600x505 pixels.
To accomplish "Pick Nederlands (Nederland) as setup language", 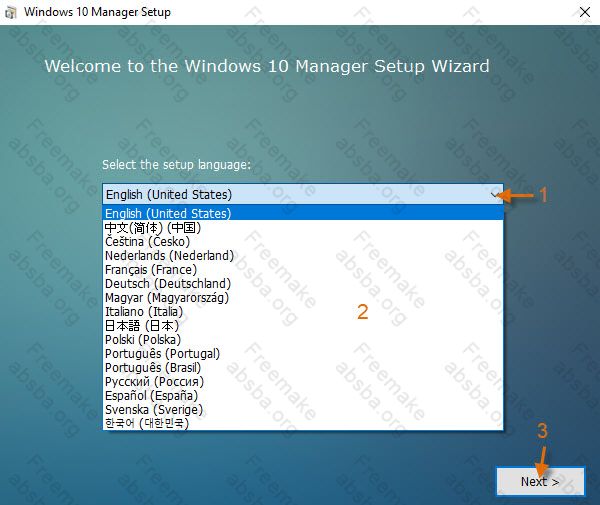I will [x=303, y=256].
